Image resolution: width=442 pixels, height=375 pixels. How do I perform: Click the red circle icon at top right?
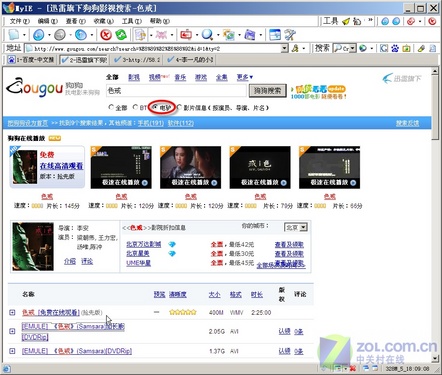pos(432,21)
